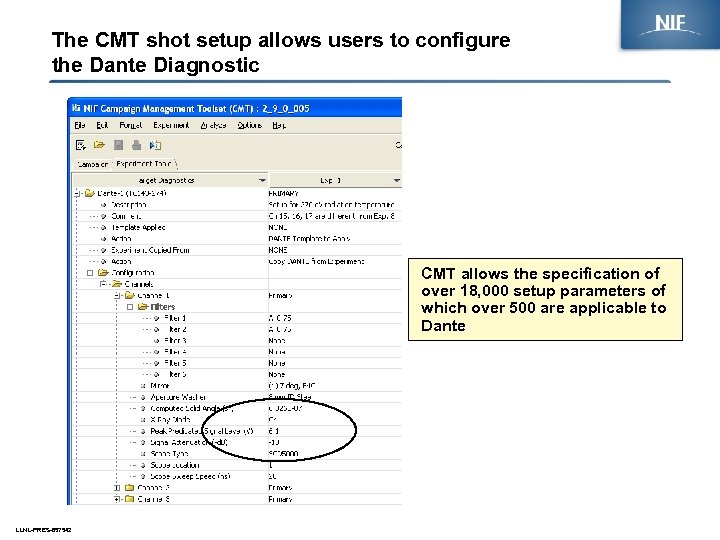The width and height of the screenshot is (720, 540).
Task: Click the Primary value for Channel 2
Action: coord(280,488)
